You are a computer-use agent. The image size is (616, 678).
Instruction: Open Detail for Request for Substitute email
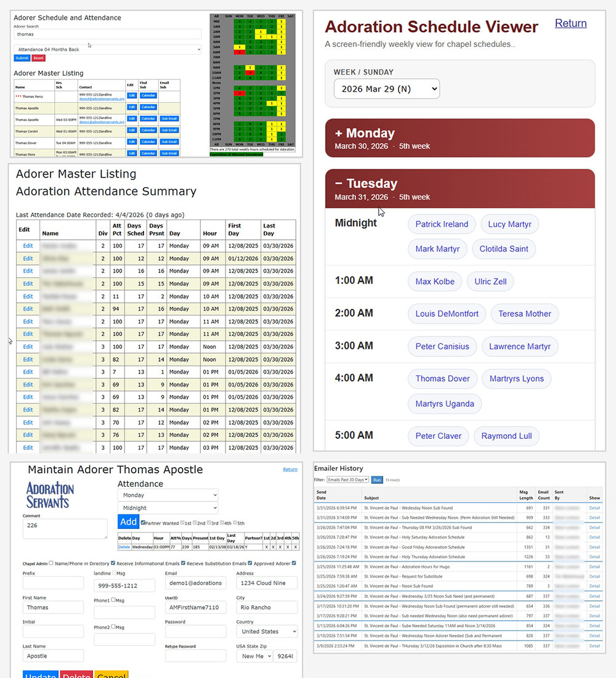click(594, 576)
